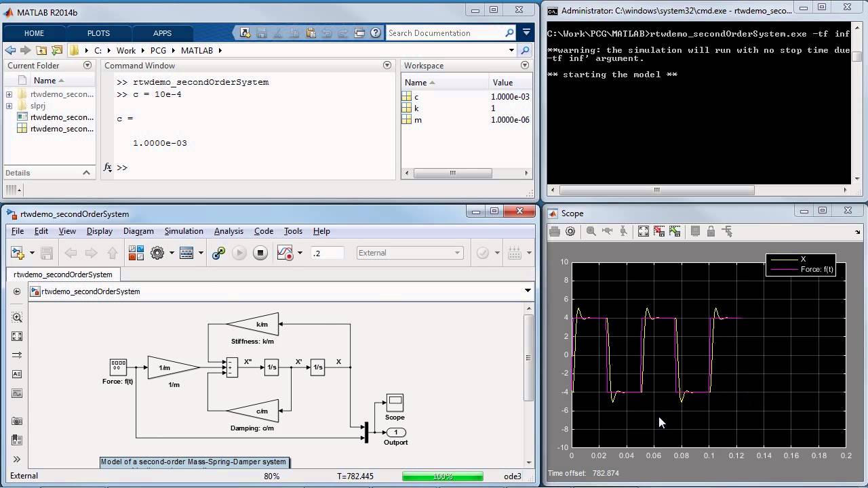
Task: Browse for folder icon in MATLAB
Action: point(57,50)
